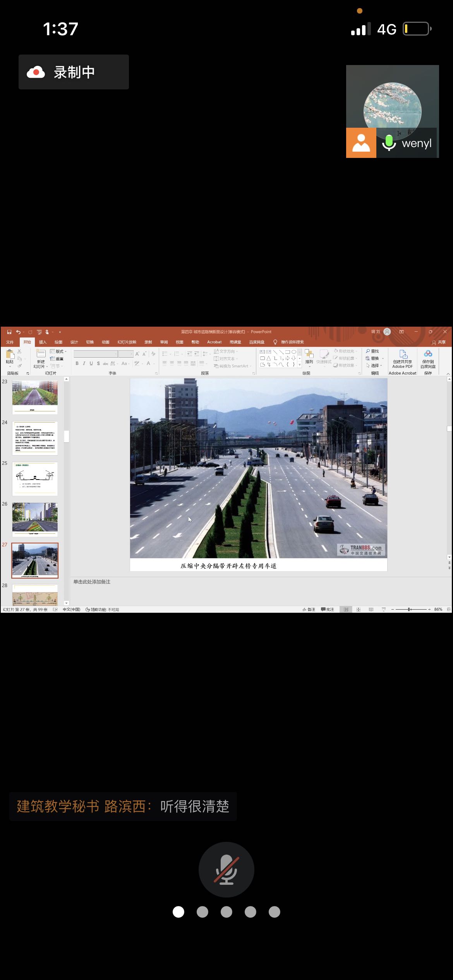453x980 pixels.
Task: Open the insert (插入) ribbon tab
Action: [x=43, y=342]
